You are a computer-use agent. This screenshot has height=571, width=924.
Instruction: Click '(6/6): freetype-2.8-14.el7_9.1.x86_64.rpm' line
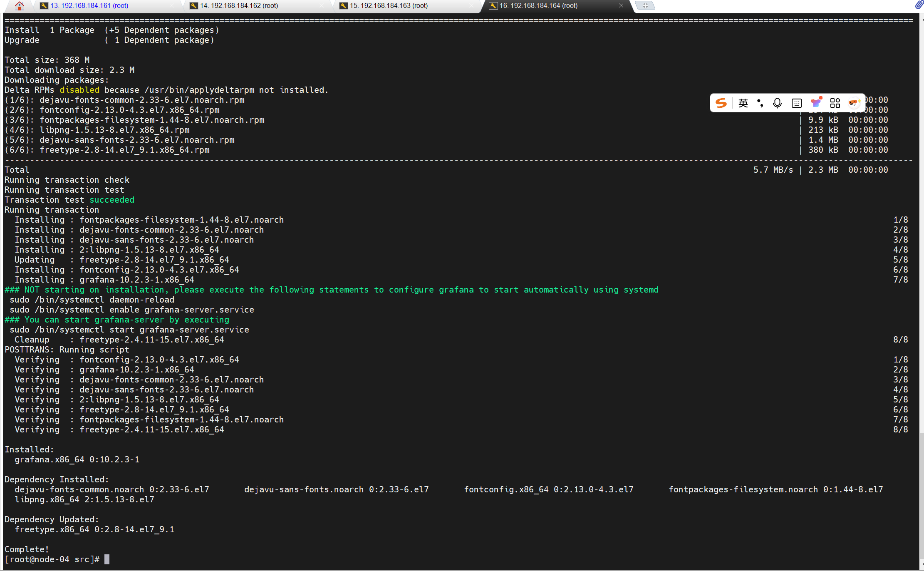click(107, 150)
